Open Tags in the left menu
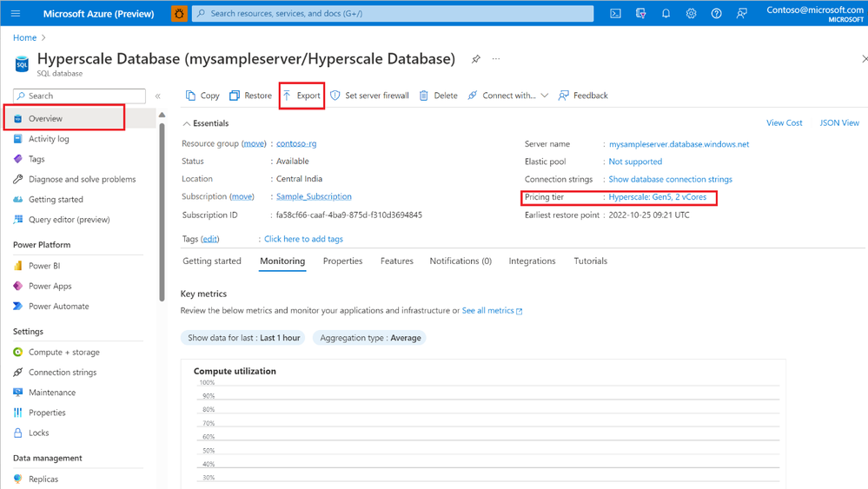 [36, 159]
